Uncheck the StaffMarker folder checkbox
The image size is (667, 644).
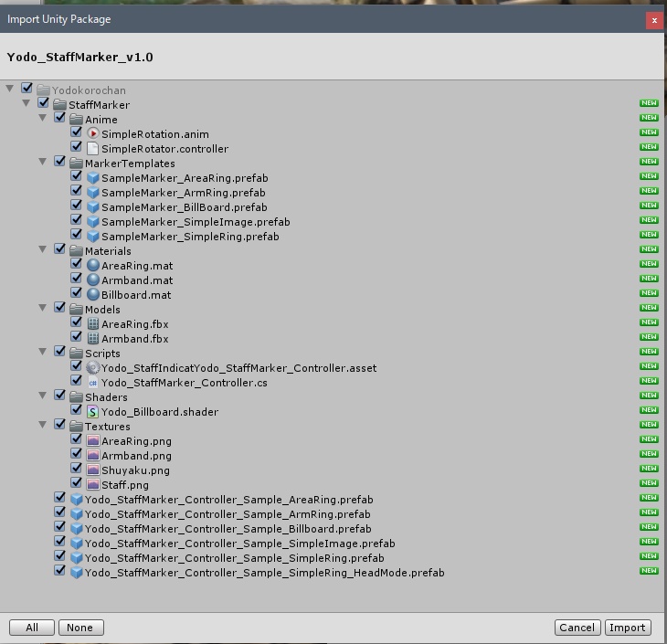click(43, 102)
